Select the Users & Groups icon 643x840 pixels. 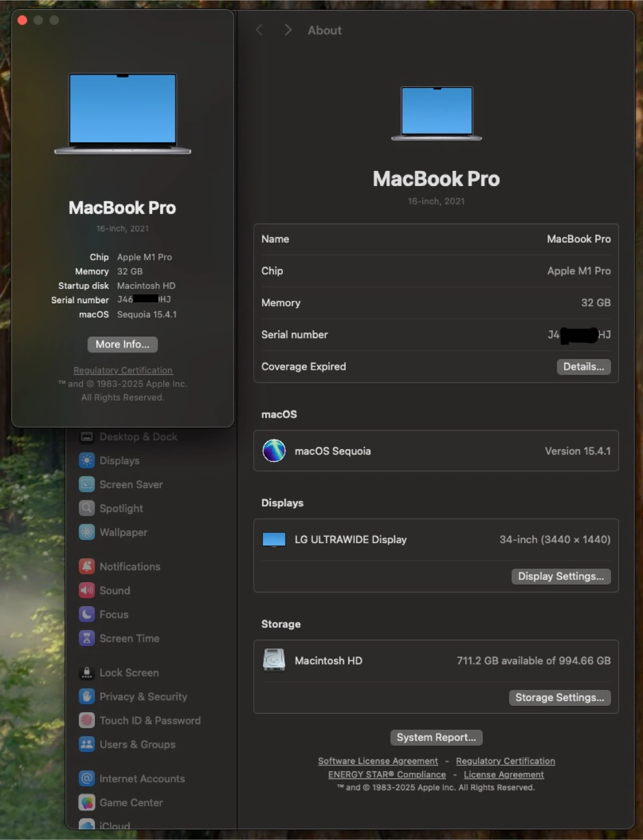(87, 744)
